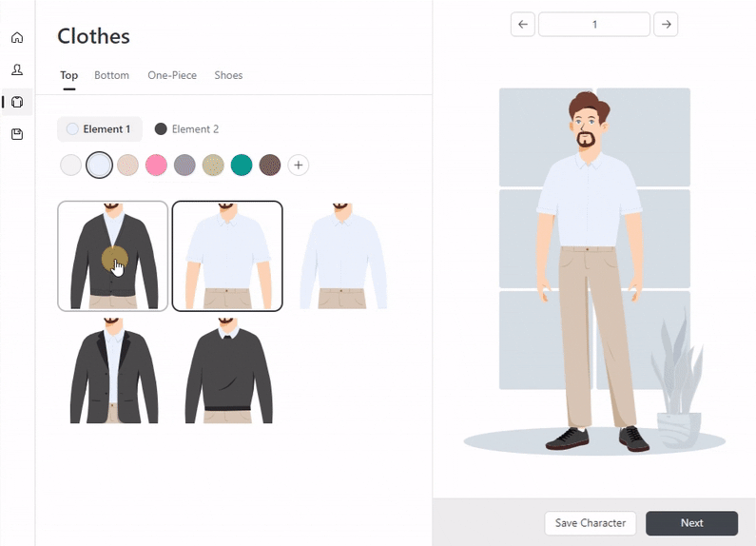Choose the long-sleeve white shirt thumbnail
The image size is (756, 546).
click(342, 256)
